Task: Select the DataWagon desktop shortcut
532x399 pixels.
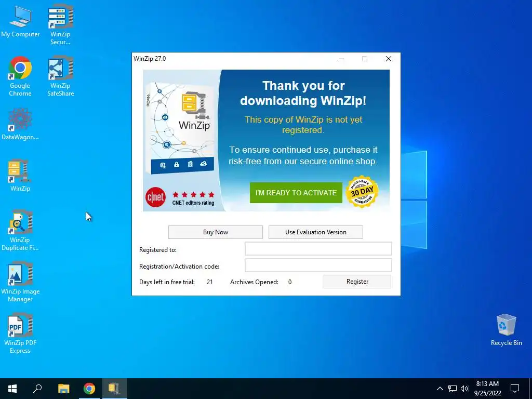Action: point(20,124)
